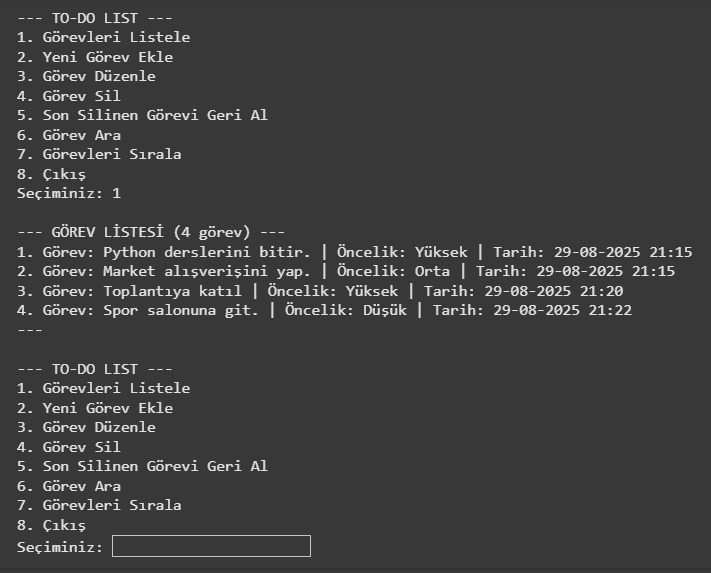
Task: Click 'Çıkış' in the menu above the input
Action: [x=64, y=525]
